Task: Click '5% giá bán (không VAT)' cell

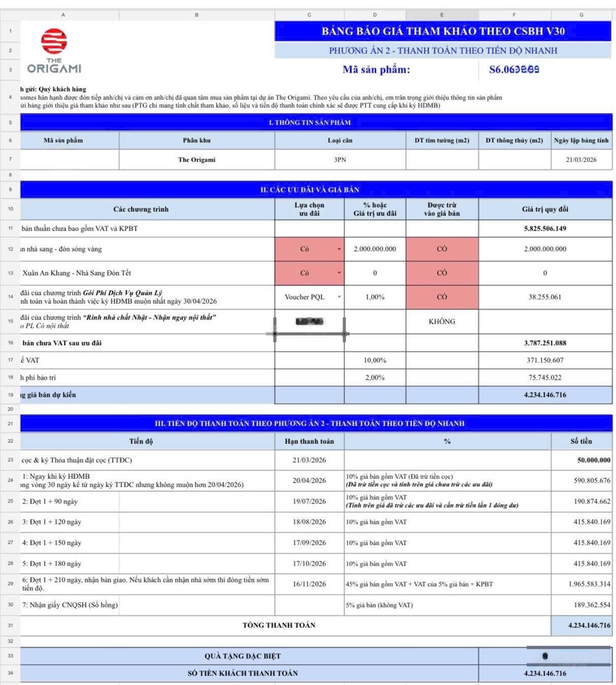Action: coord(448,605)
